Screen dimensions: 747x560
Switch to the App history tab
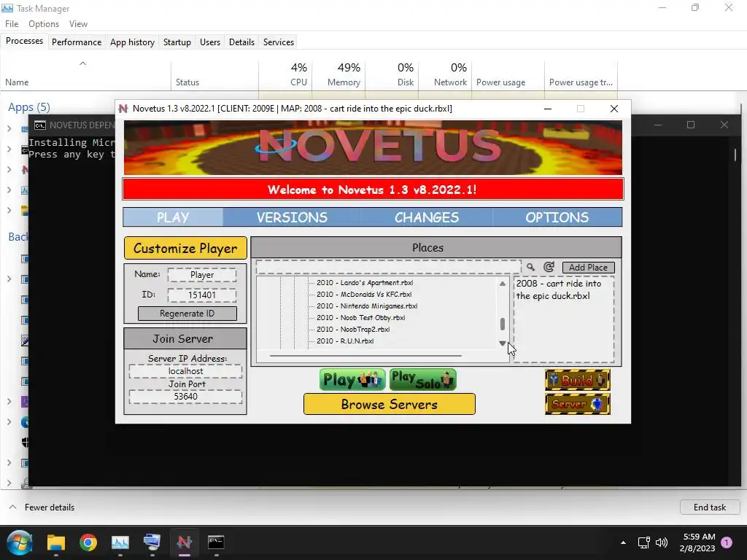pyautogui.click(x=133, y=42)
